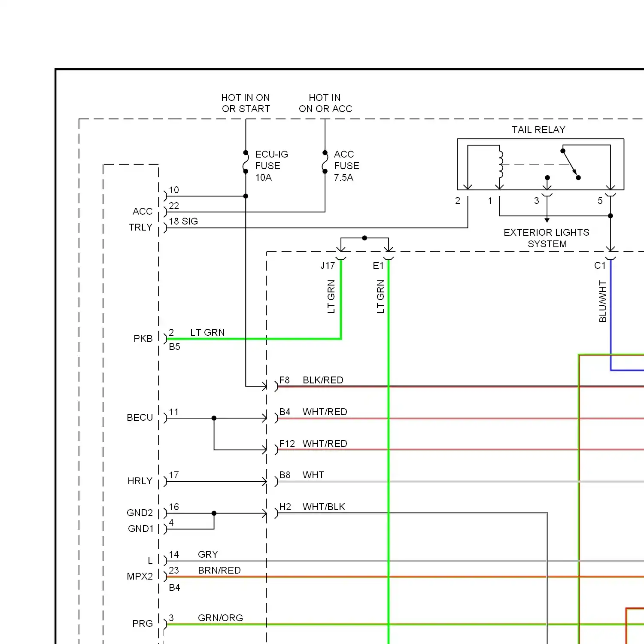Select the ECU-IG FUSE 10A label

coord(271,166)
